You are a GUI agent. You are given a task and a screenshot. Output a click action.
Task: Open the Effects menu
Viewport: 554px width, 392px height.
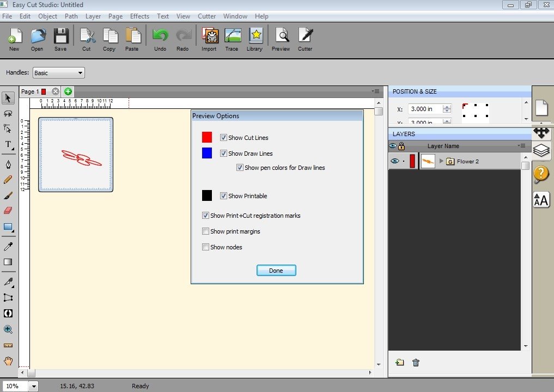139,16
